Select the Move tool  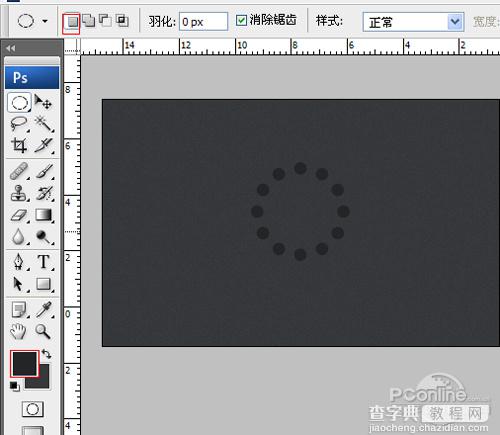point(43,102)
